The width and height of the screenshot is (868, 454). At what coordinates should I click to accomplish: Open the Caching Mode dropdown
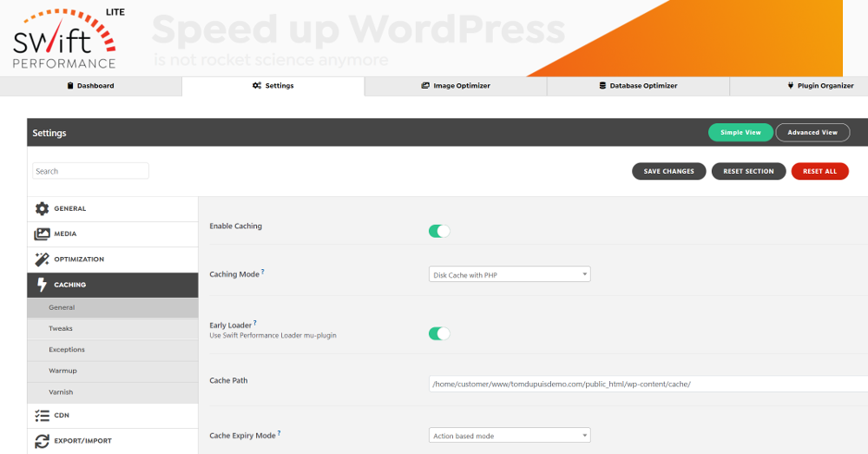click(x=510, y=274)
